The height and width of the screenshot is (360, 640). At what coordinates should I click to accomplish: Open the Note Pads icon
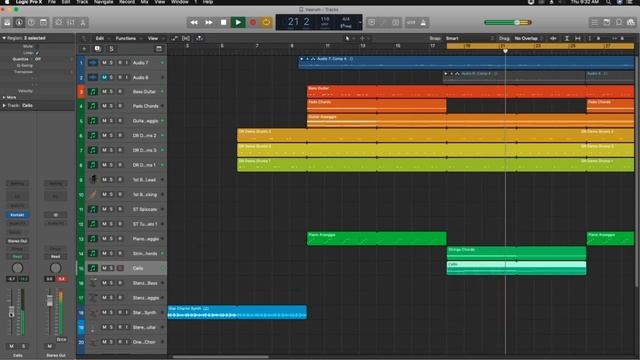pos(607,22)
